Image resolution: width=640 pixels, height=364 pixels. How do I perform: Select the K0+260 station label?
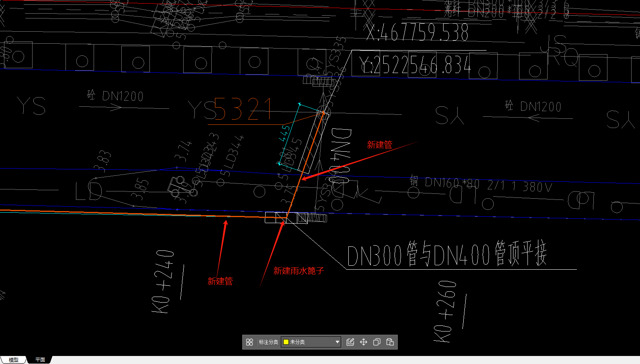(445, 312)
